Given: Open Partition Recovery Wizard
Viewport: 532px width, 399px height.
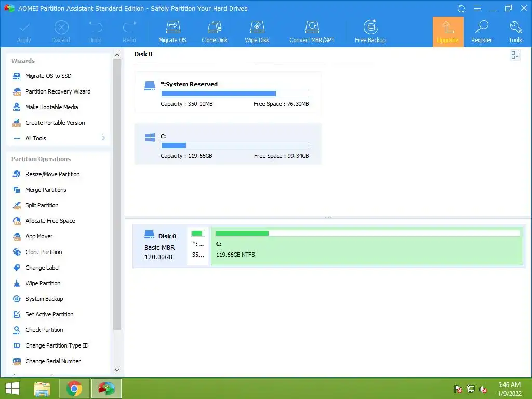Looking at the screenshot, I should pos(58,91).
